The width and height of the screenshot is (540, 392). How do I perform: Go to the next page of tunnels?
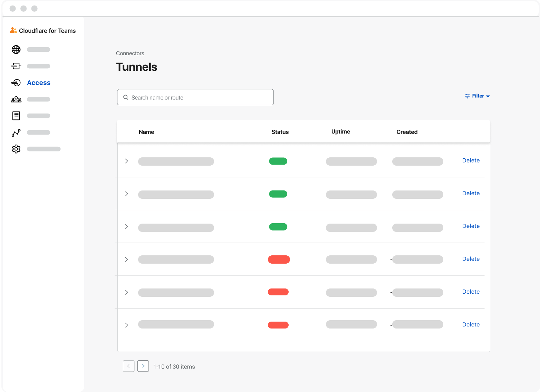tap(143, 366)
